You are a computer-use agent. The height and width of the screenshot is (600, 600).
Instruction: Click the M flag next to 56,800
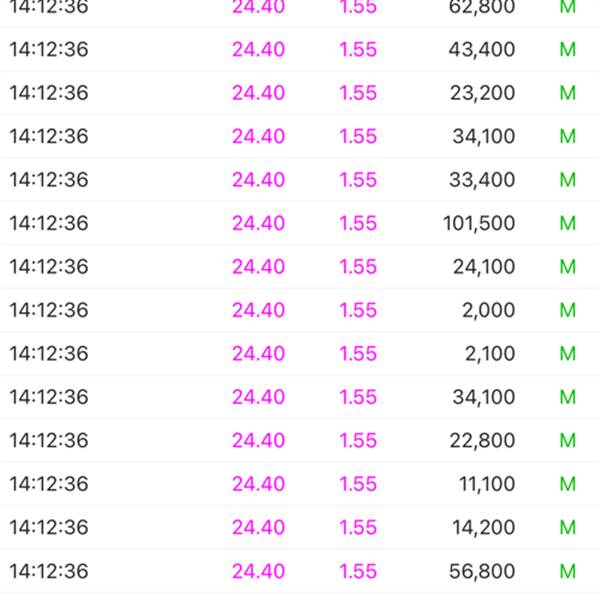click(x=568, y=572)
